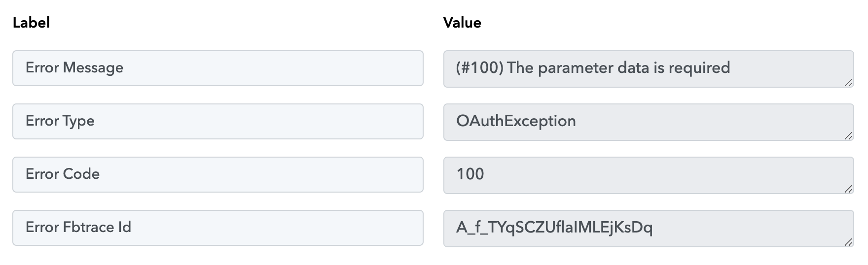Click the parameter data is required value box

[x=649, y=69]
